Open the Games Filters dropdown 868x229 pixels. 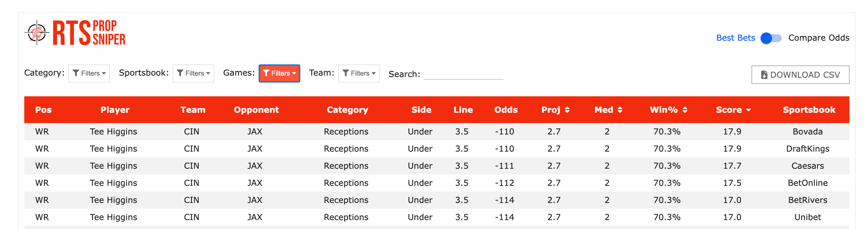click(x=279, y=73)
